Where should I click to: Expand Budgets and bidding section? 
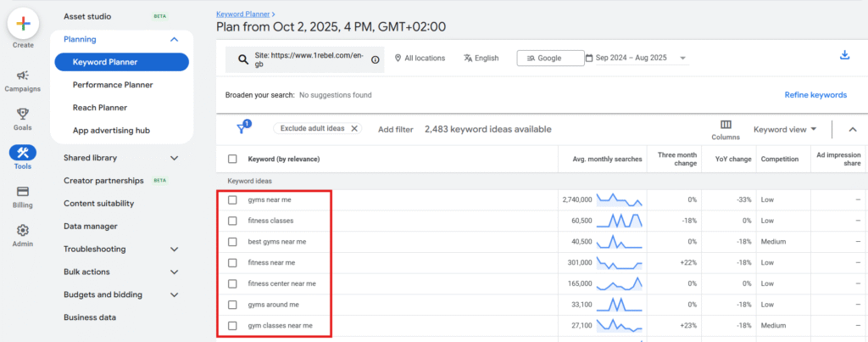pos(174,294)
